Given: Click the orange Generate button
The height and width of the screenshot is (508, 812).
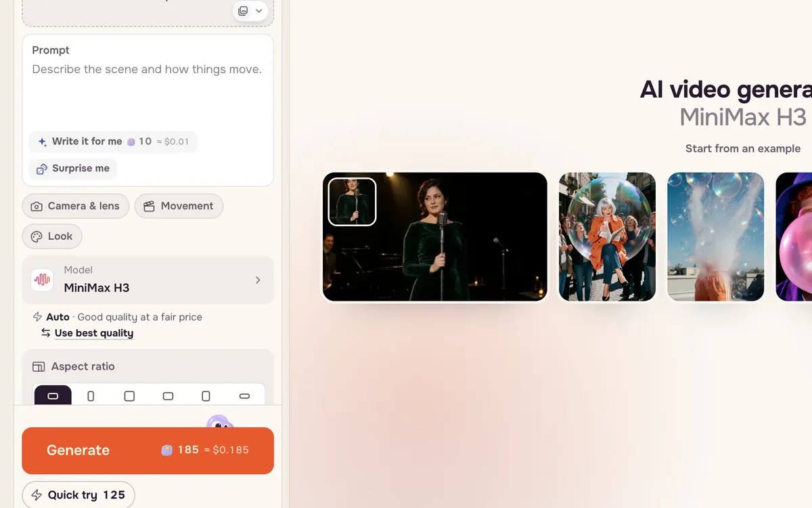Looking at the screenshot, I should click(148, 450).
